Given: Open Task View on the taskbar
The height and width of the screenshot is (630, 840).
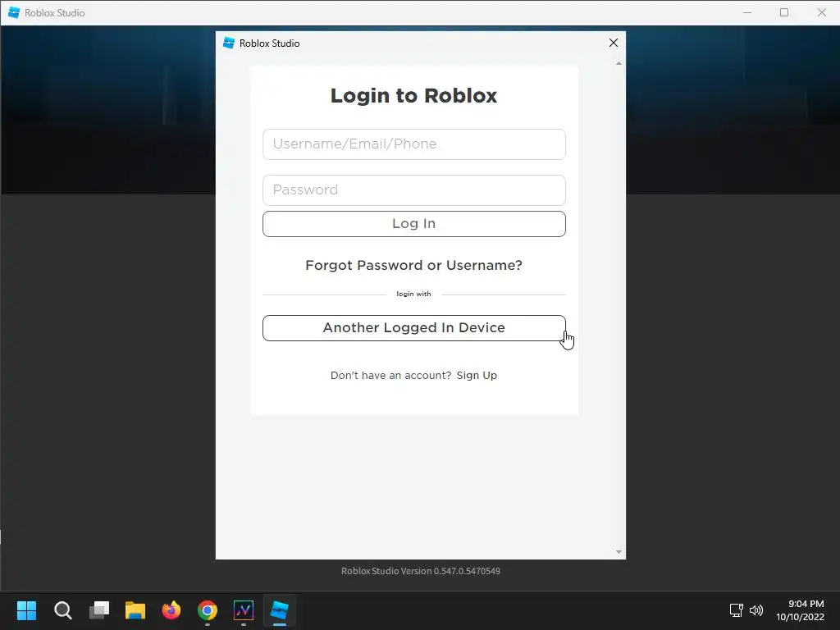Looking at the screenshot, I should click(99, 610).
